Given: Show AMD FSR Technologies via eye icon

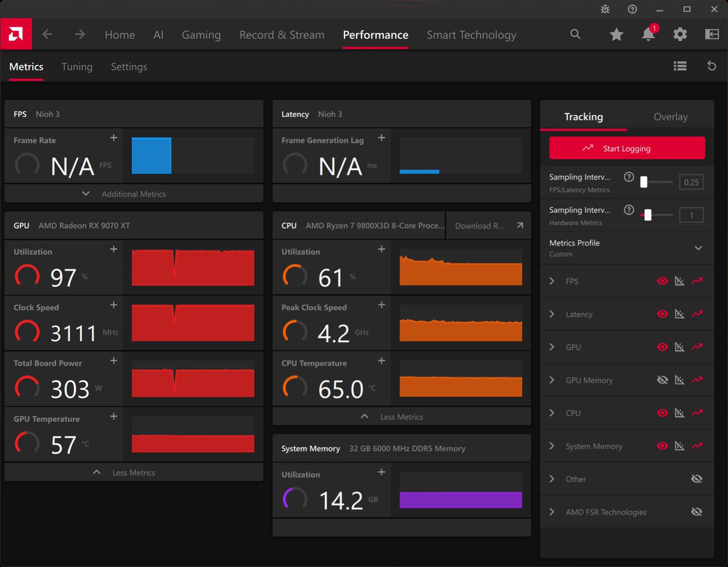Looking at the screenshot, I should pyautogui.click(x=696, y=512).
